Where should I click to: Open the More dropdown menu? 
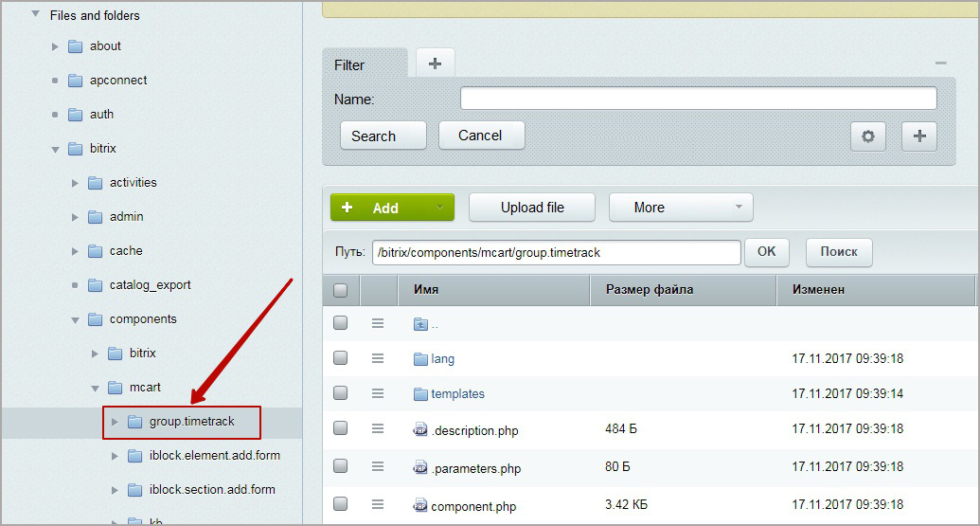pos(681,208)
